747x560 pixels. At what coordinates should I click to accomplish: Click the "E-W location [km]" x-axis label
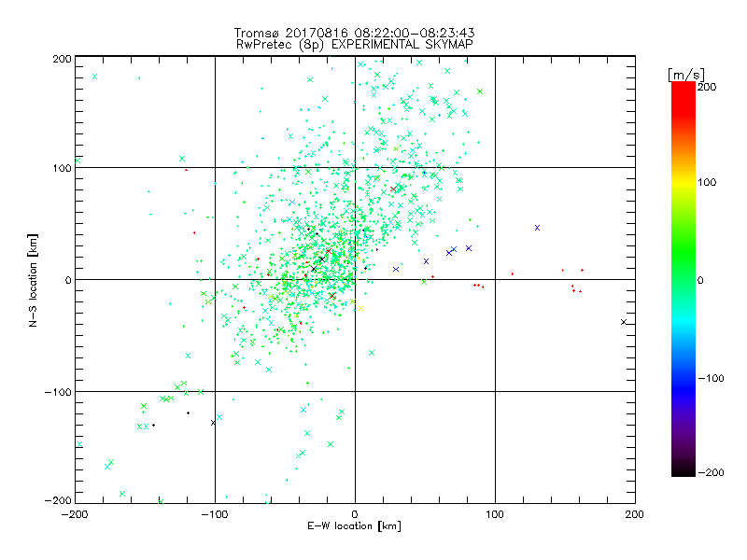[354, 525]
